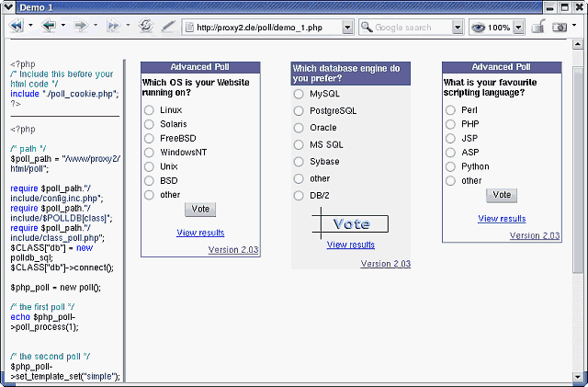Image resolution: width=588 pixels, height=387 pixels.
Task: Choose PostgreSQL in the database poll
Action: [x=299, y=110]
